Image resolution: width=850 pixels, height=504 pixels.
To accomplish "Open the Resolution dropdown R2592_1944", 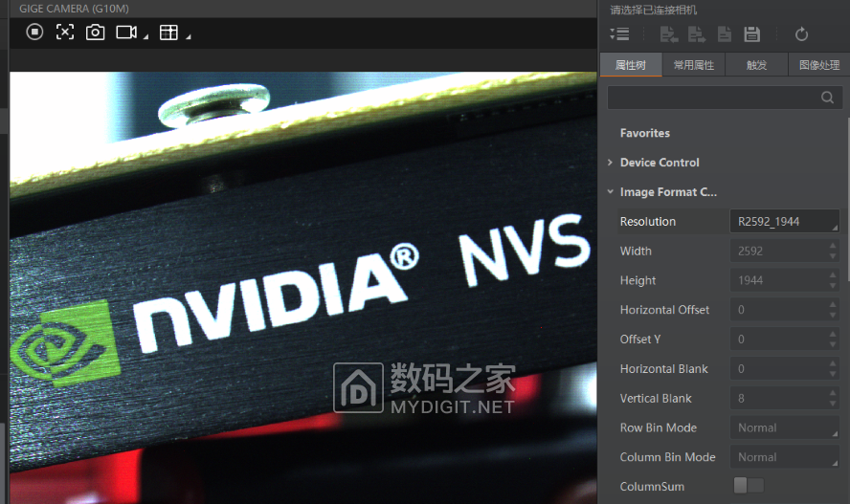I will 785,222.
